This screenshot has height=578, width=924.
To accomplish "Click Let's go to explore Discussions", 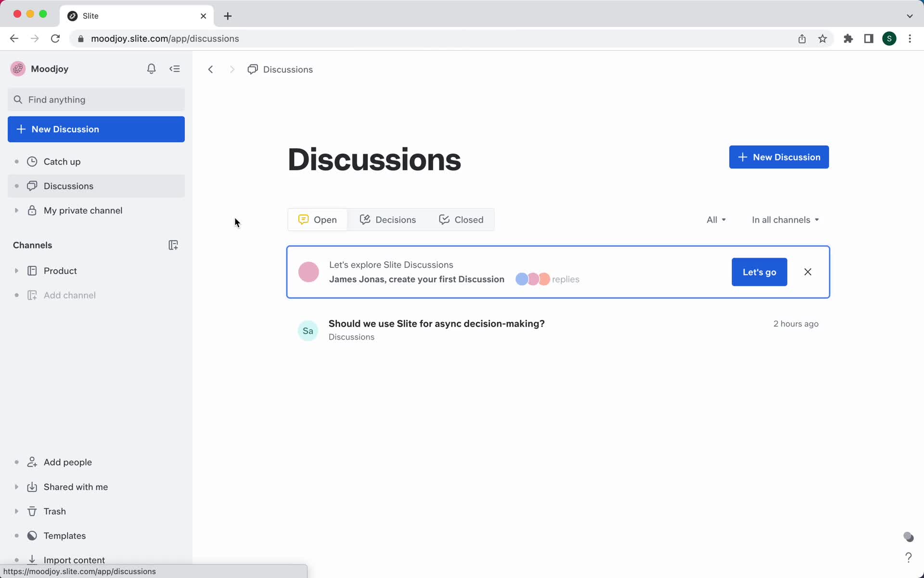I will (759, 272).
